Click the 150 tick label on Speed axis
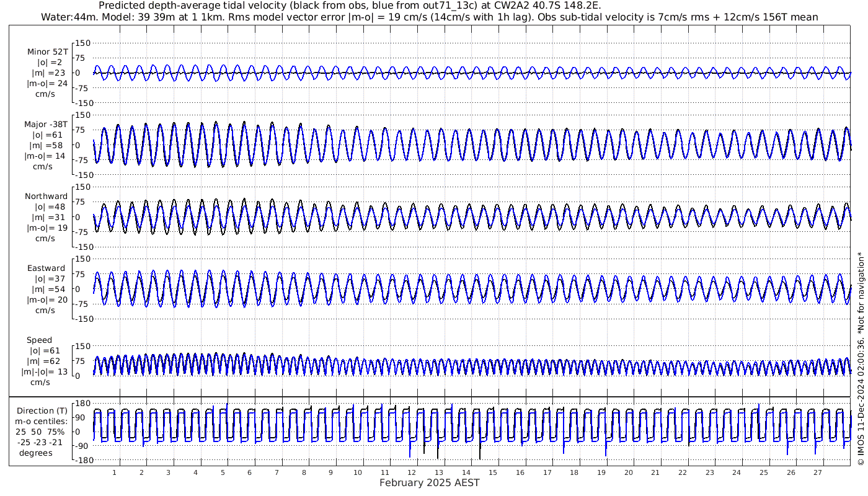Image resolution: width=868 pixels, height=496 pixels. tap(83, 346)
